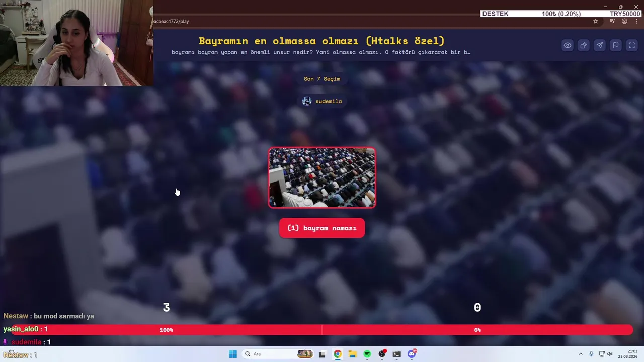Click the search highlight image in taskbar search
Screen dimensions: 644x362
click(x=304, y=354)
